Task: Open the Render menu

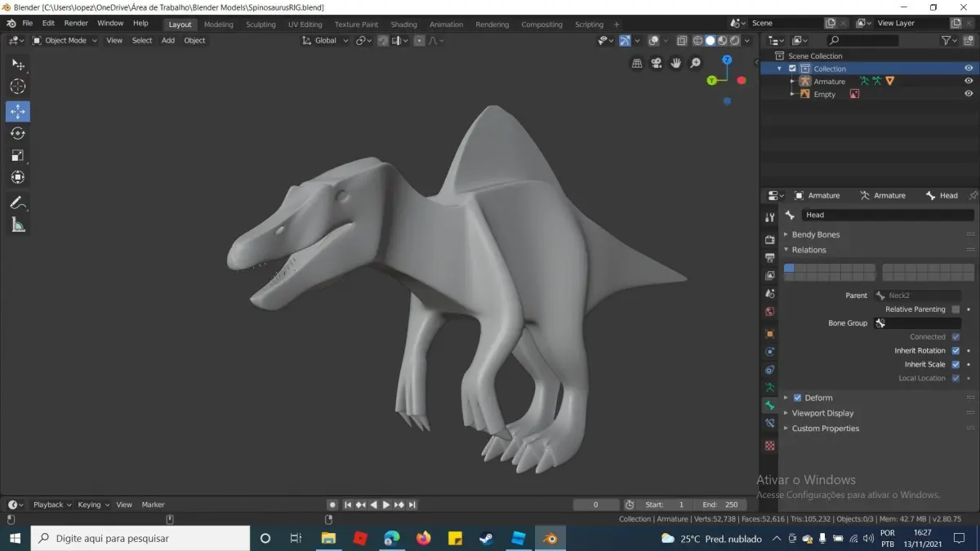Action: [76, 23]
